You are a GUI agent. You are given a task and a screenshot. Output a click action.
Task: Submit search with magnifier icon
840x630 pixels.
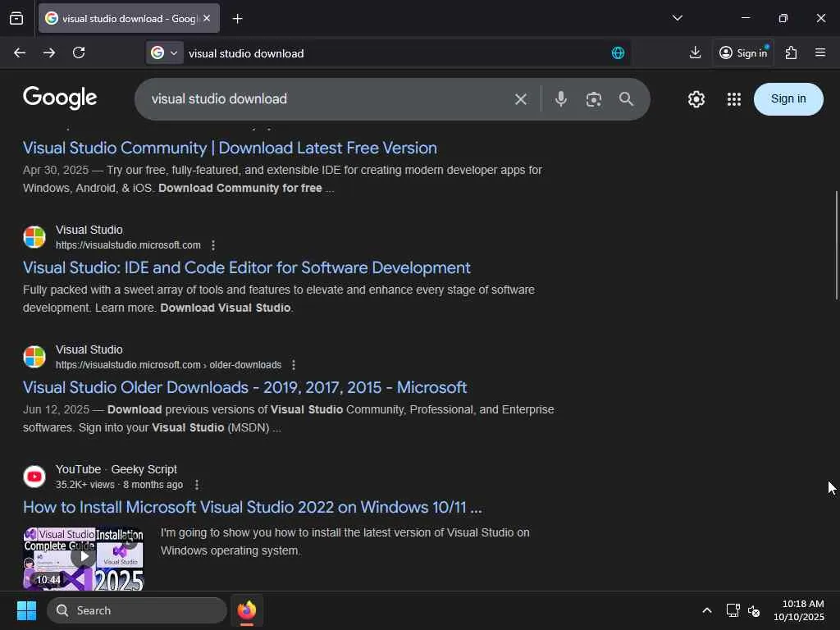[x=626, y=99]
